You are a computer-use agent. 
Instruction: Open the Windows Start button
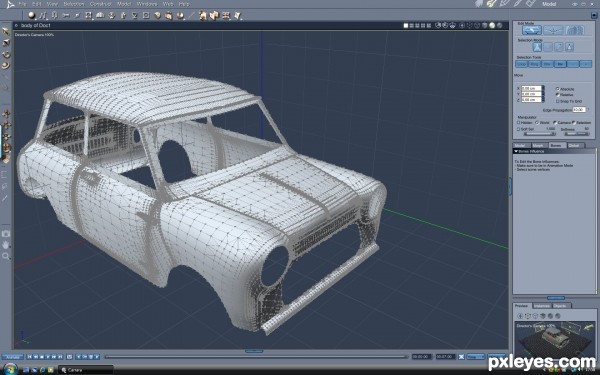point(10,369)
